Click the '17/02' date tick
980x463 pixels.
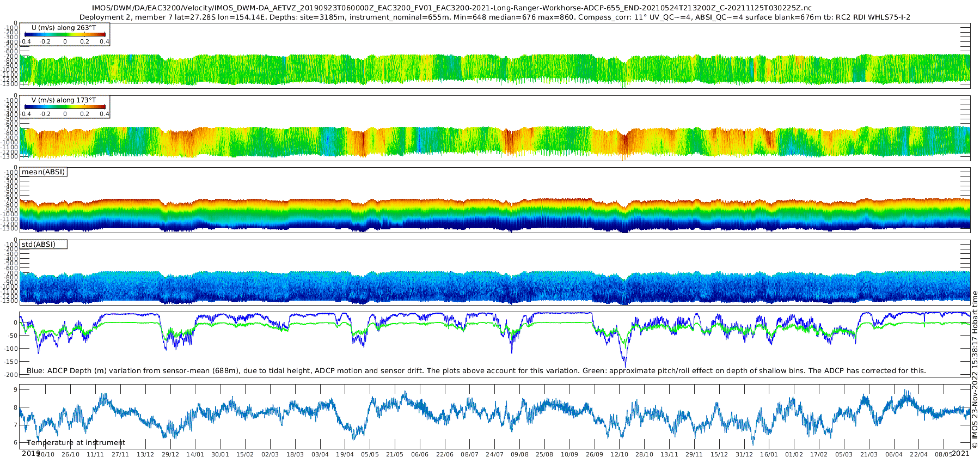[x=819, y=454]
